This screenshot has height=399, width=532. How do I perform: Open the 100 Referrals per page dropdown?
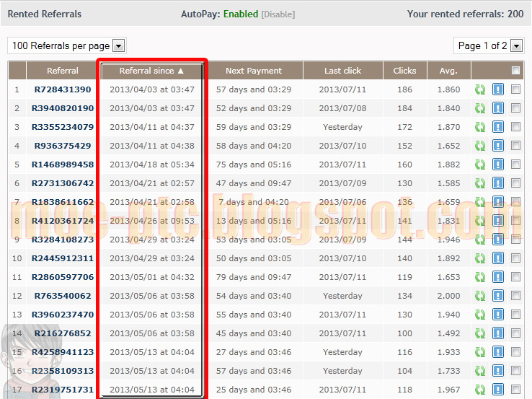click(x=67, y=45)
